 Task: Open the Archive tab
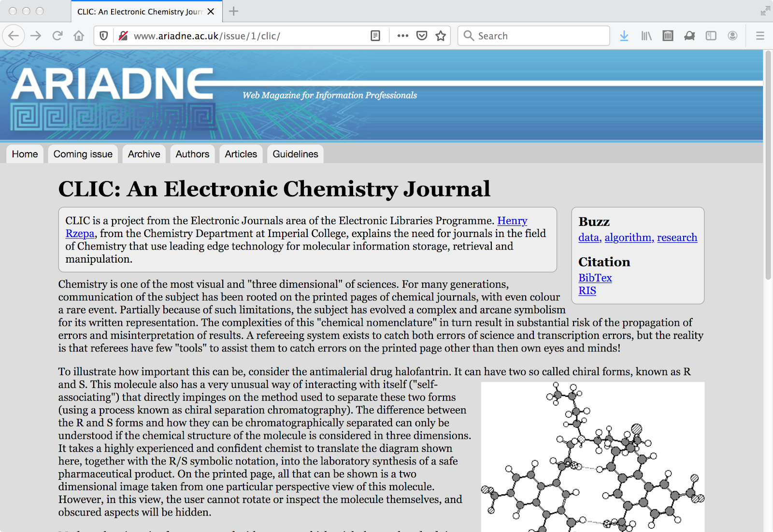point(144,154)
